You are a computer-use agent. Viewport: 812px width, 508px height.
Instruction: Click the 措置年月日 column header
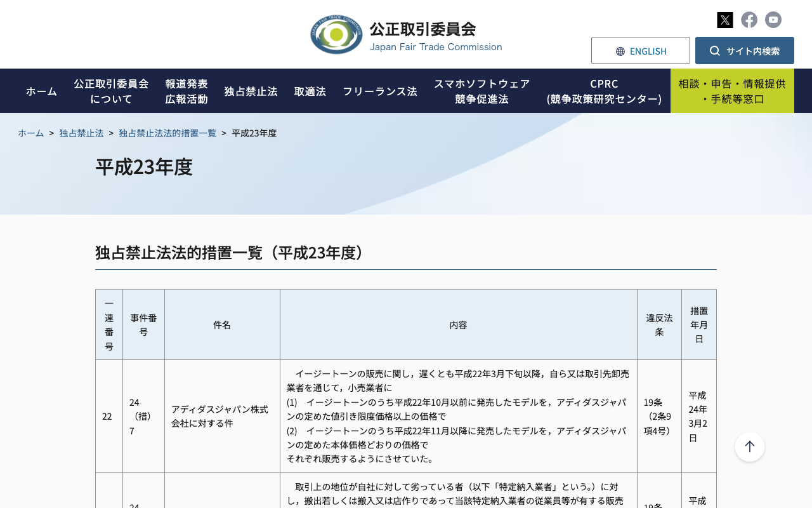pos(699,324)
